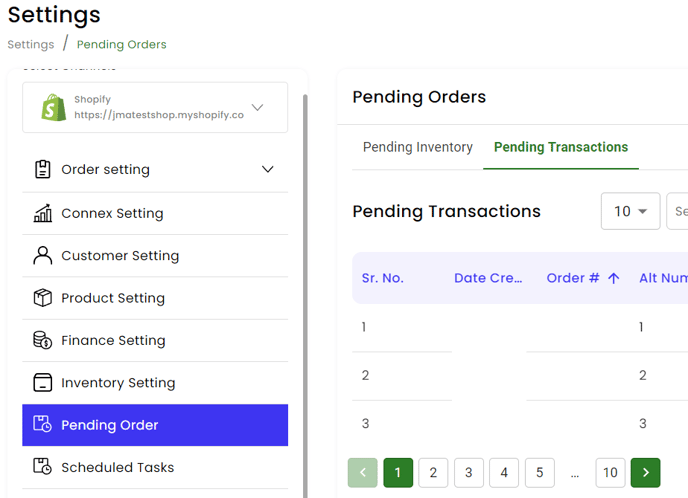Switch to the Pending Inventory tab
The image size is (688, 498).
tap(418, 147)
